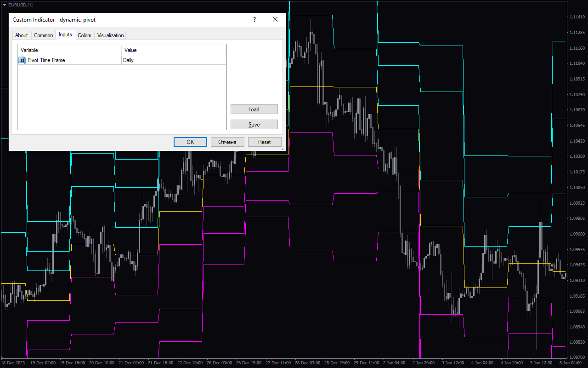588x368 pixels.
Task: Click the Daily value cell
Action: point(174,60)
